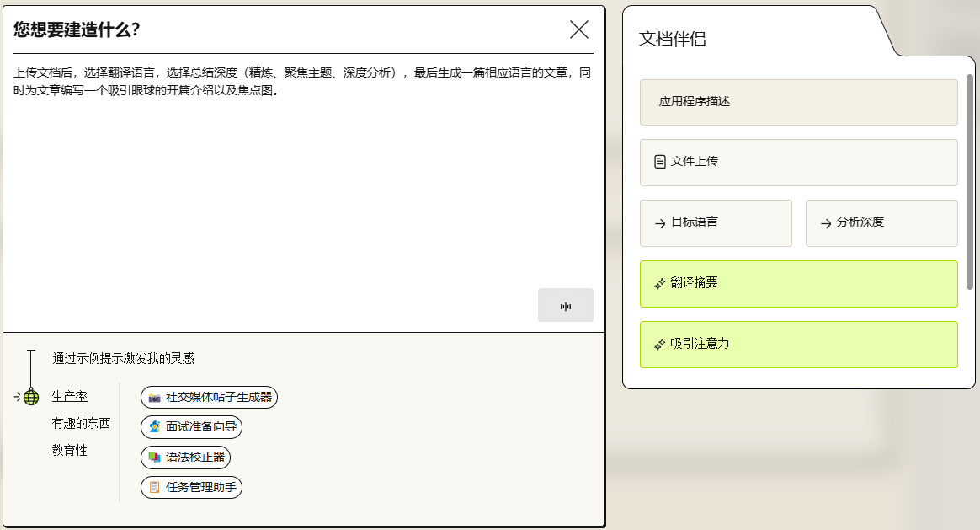
Task: Click the wizard icon in 面试准备向导
Action: 154,426
